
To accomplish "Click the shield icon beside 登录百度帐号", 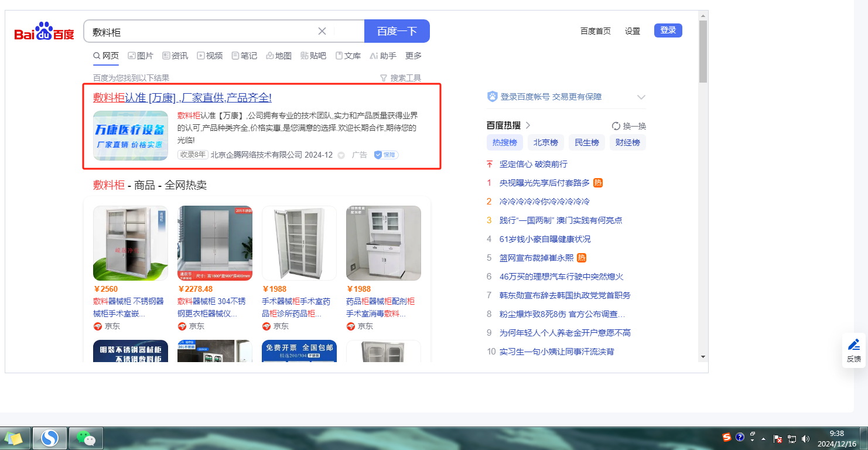I will (x=492, y=97).
